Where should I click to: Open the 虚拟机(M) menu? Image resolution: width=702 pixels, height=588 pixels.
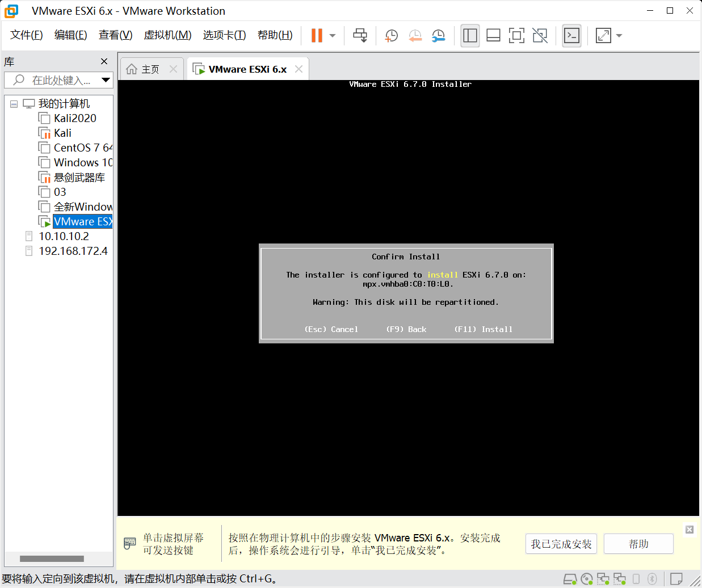[167, 35]
